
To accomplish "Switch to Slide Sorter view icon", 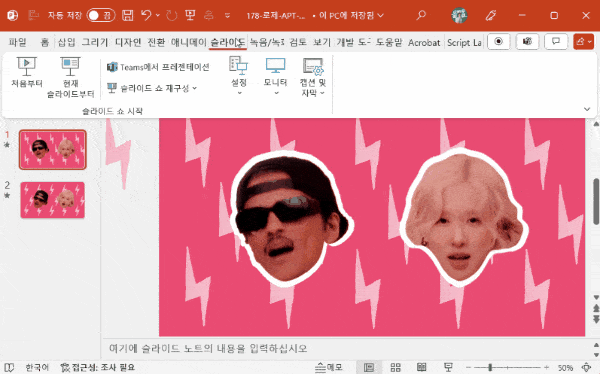I will click(396, 367).
